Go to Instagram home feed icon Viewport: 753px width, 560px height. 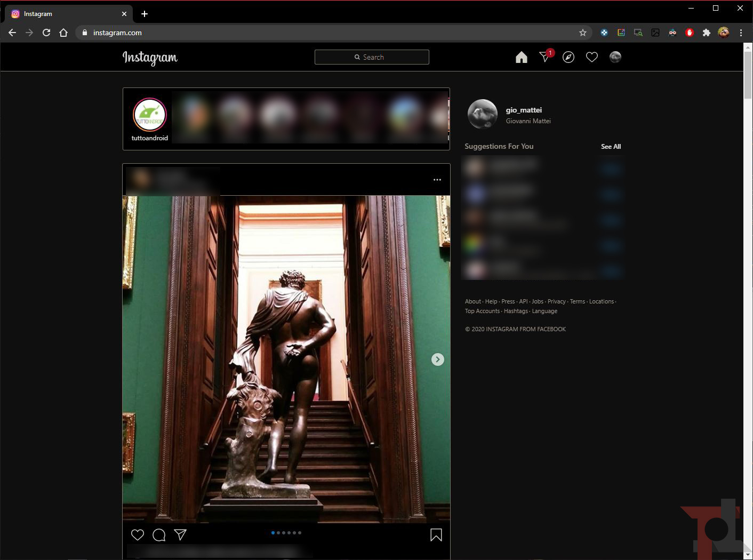coord(521,57)
